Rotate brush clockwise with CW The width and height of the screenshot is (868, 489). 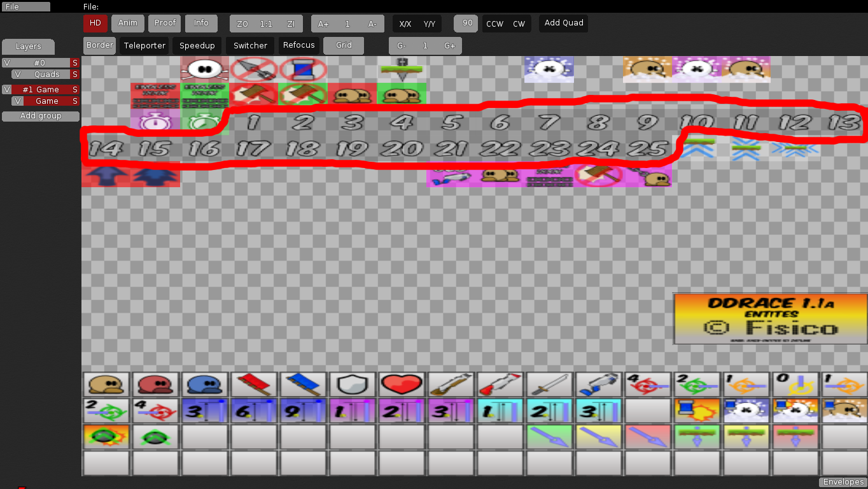[519, 24]
